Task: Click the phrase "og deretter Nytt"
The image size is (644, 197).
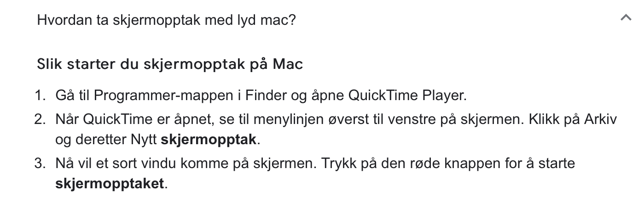Action: [x=106, y=140]
